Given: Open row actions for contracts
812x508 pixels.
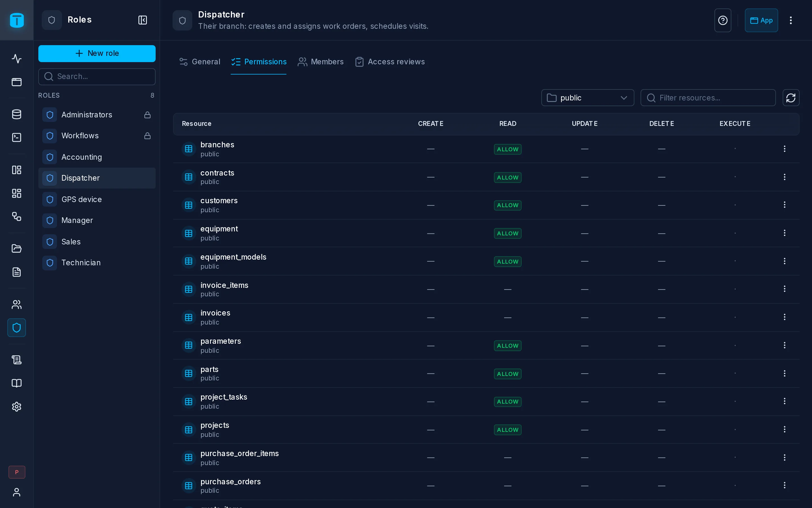Looking at the screenshot, I should coord(784,177).
